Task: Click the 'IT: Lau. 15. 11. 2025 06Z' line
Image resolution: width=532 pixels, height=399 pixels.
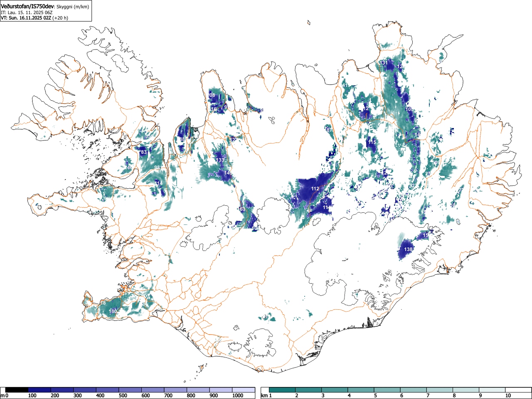Action: coord(27,12)
